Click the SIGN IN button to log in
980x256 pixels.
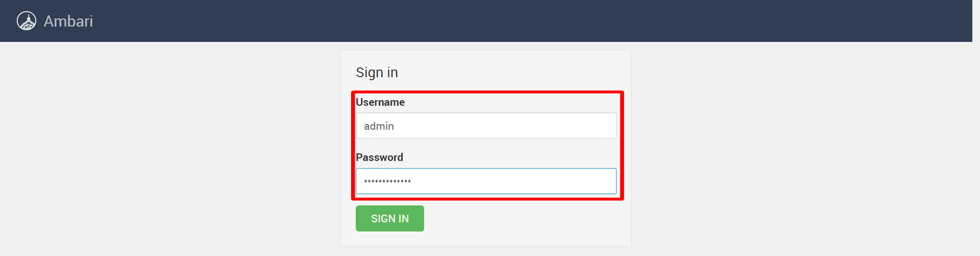coord(390,218)
